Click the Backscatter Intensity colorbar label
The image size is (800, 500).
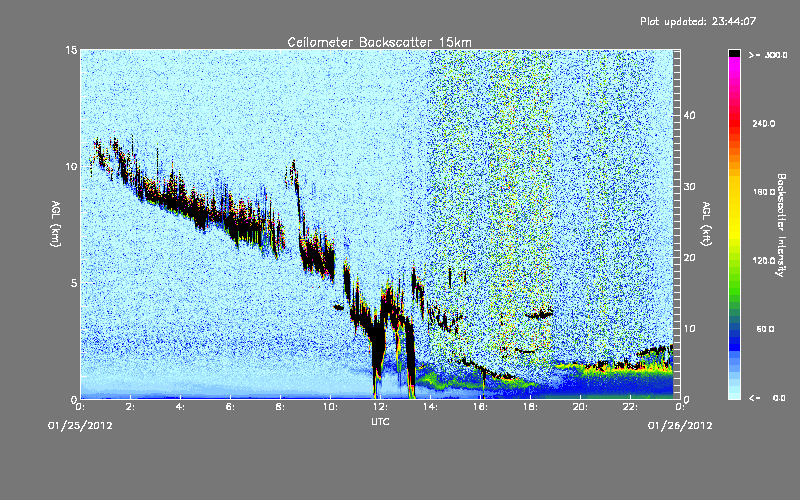click(x=781, y=225)
